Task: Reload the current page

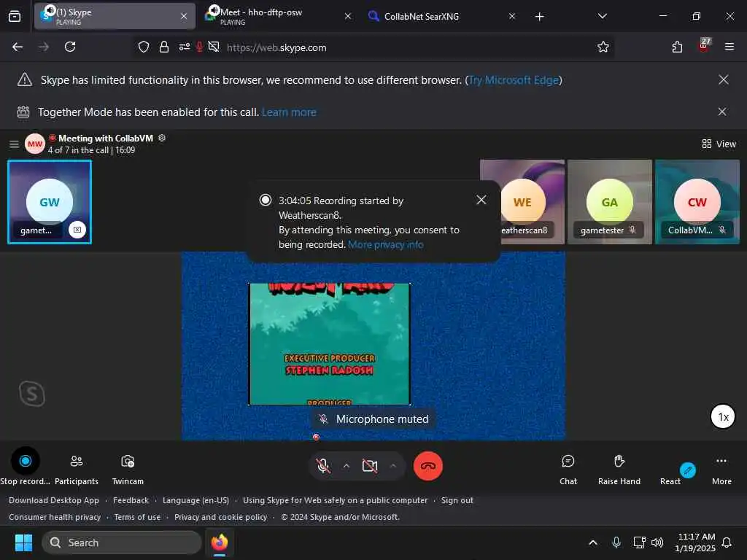Action: tap(70, 47)
